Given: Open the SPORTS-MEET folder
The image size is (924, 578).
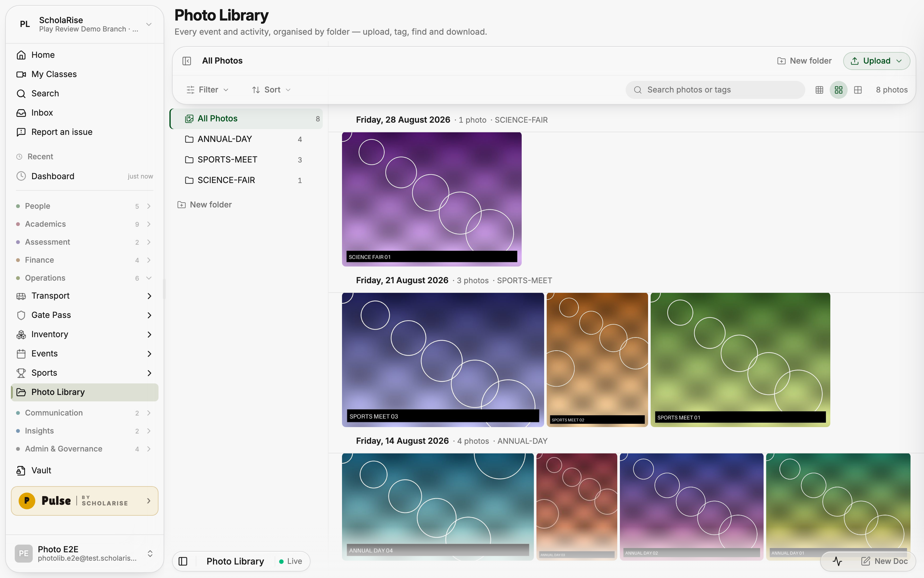Looking at the screenshot, I should pos(246,160).
